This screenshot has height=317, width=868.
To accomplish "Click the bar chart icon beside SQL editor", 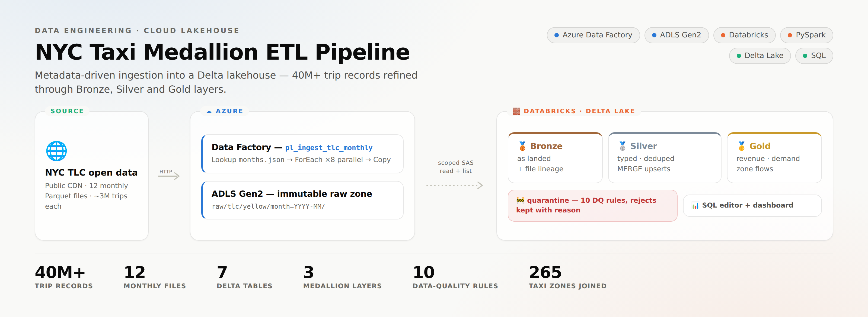I will (695, 205).
